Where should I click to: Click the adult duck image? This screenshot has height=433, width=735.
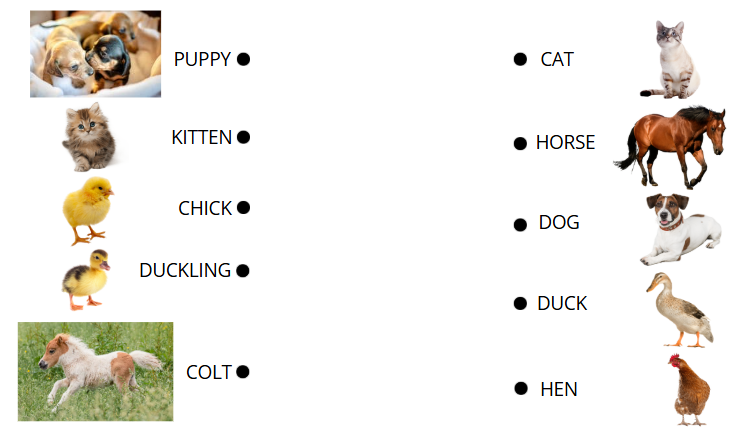click(680, 310)
